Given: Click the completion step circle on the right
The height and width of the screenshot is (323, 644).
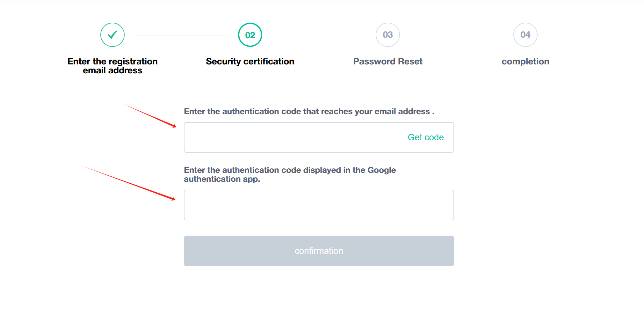Looking at the screenshot, I should pos(525,35).
